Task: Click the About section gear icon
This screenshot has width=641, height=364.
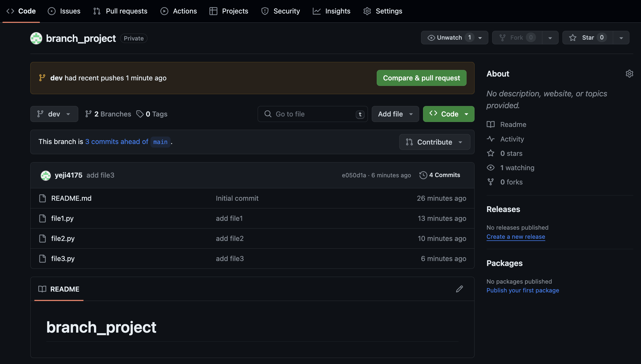Action: coord(629,74)
